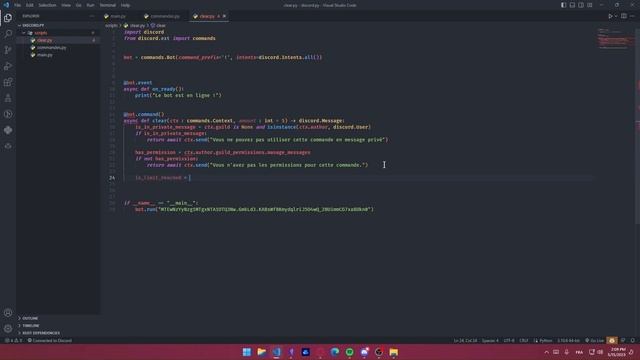Viewport: 640px width, 360px height.
Task: Close the clear.py editor tab
Action: [224, 16]
